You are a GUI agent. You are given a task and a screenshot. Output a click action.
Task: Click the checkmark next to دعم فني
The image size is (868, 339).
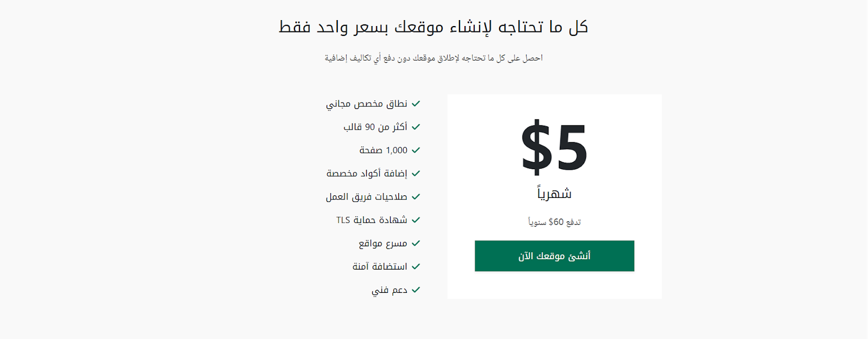tap(416, 290)
